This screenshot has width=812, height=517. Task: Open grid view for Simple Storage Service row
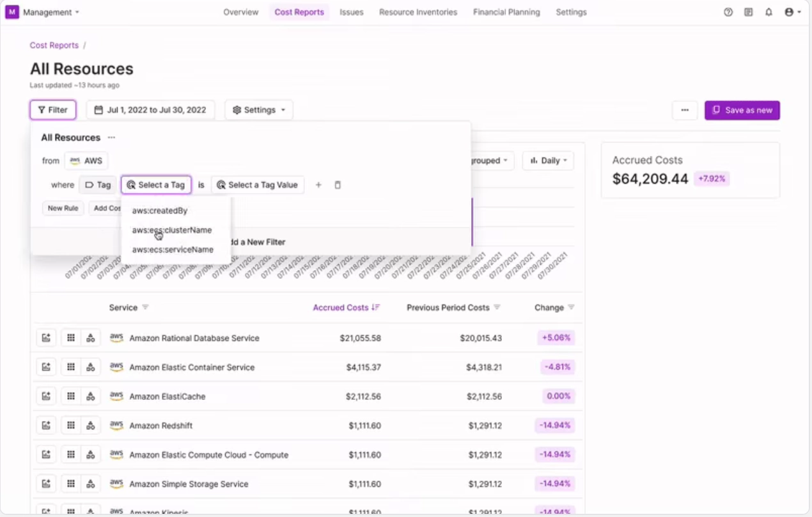click(71, 484)
